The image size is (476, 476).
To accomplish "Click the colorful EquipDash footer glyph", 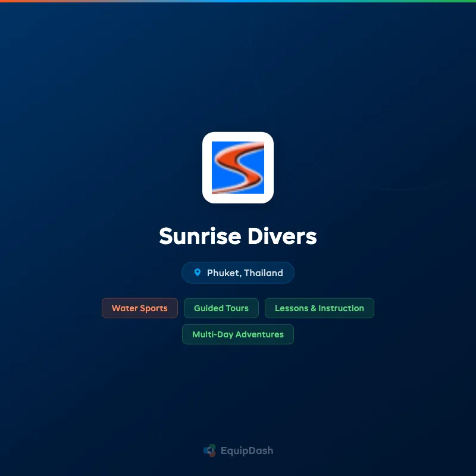I will click(209, 450).
